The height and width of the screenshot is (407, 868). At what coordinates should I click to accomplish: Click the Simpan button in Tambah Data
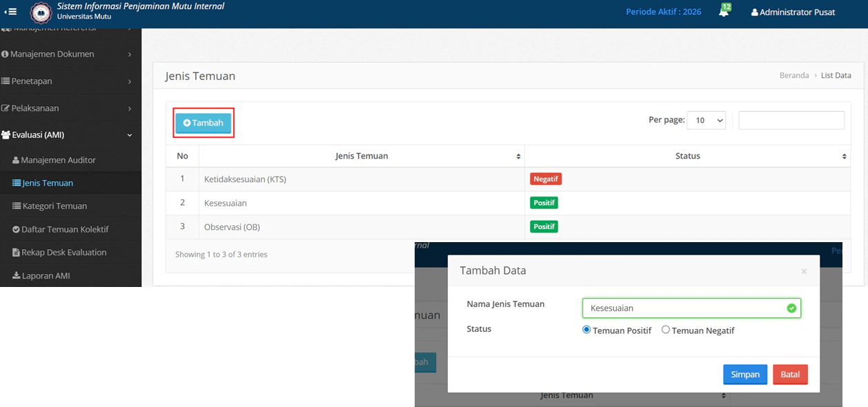point(745,374)
